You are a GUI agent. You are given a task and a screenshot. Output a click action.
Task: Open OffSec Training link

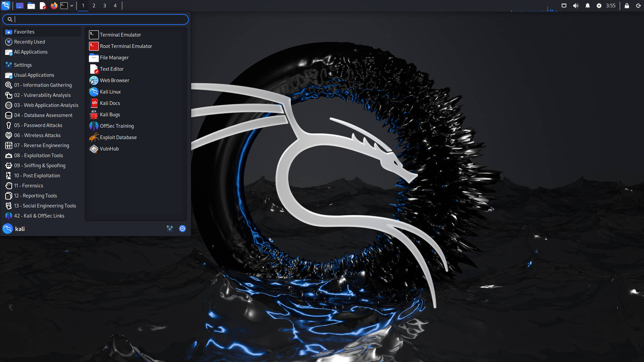click(x=117, y=126)
